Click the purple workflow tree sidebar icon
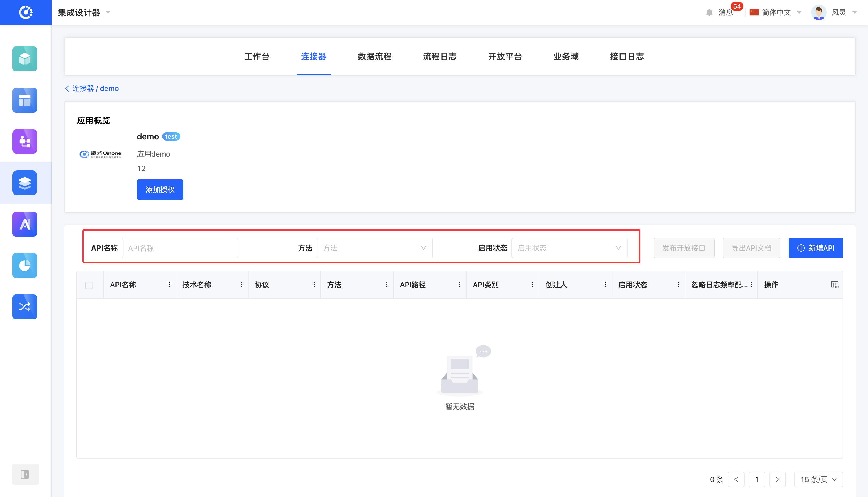Viewport: 868px width, 497px height. [25, 141]
